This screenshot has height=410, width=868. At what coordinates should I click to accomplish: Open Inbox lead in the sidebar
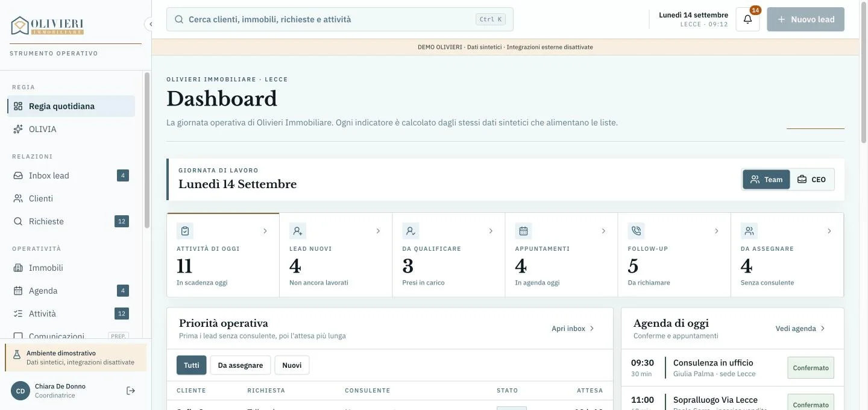tap(71, 175)
